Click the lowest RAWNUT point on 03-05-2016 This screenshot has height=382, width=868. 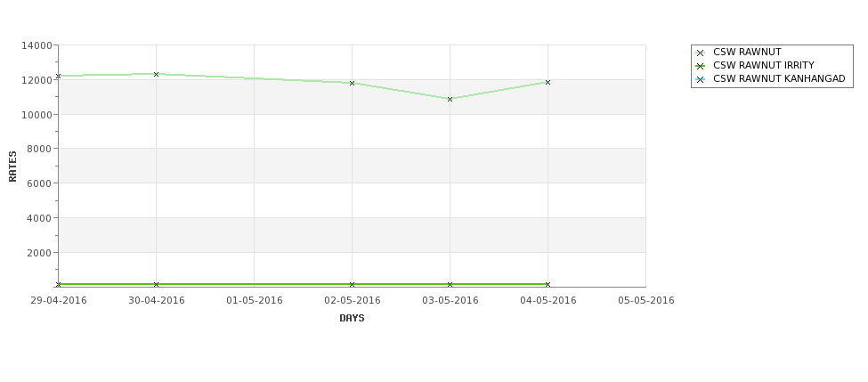tap(450, 99)
